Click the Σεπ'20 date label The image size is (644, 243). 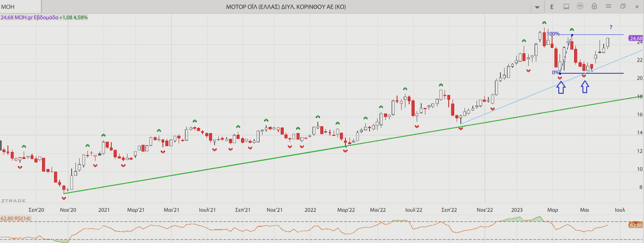coord(36,210)
